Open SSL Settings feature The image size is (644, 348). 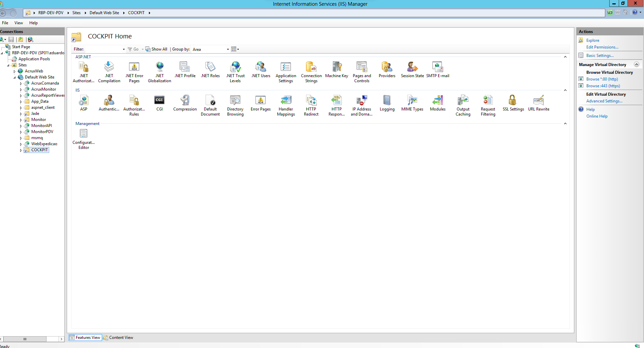pos(513,103)
